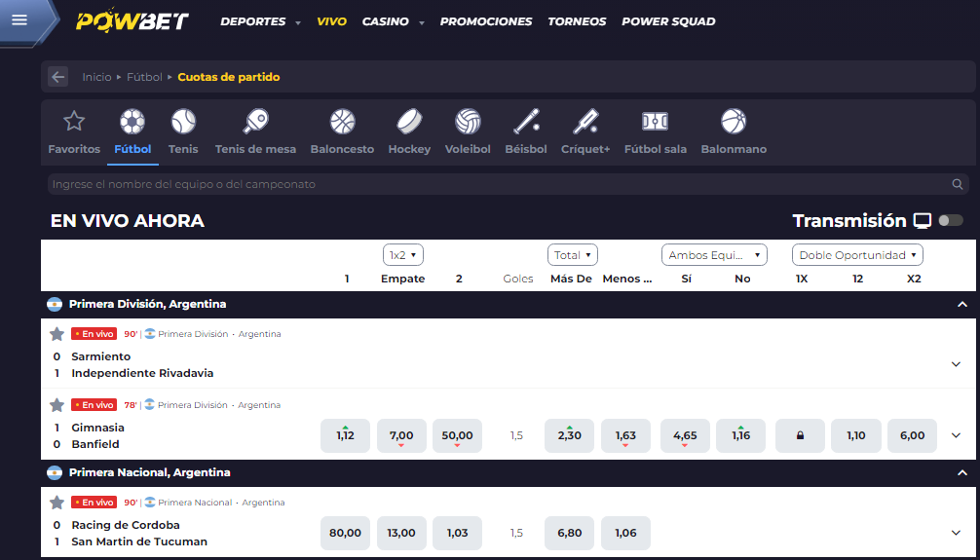
Task: Select both teams score No 1,16
Action: [740, 435]
